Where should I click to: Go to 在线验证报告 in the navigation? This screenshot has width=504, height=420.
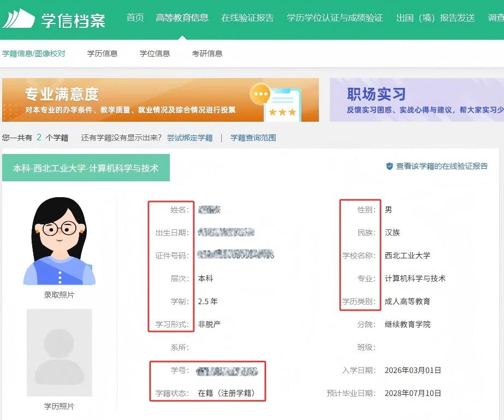point(247,18)
